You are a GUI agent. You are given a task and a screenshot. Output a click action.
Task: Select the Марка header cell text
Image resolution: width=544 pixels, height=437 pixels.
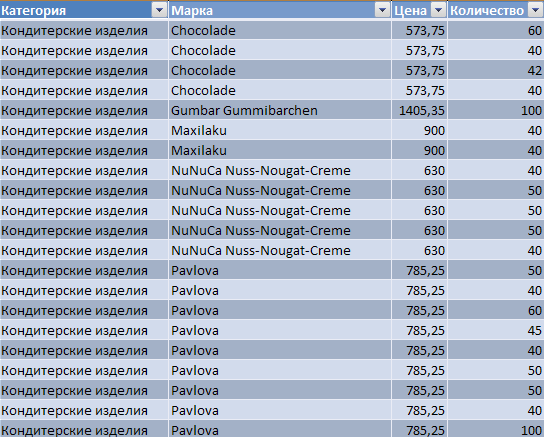point(192,11)
